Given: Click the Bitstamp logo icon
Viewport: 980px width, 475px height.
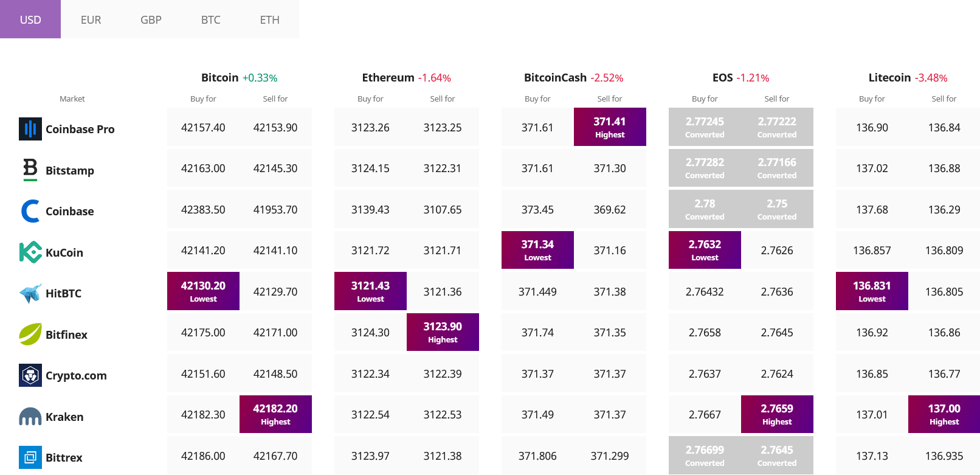Looking at the screenshot, I should [30, 170].
